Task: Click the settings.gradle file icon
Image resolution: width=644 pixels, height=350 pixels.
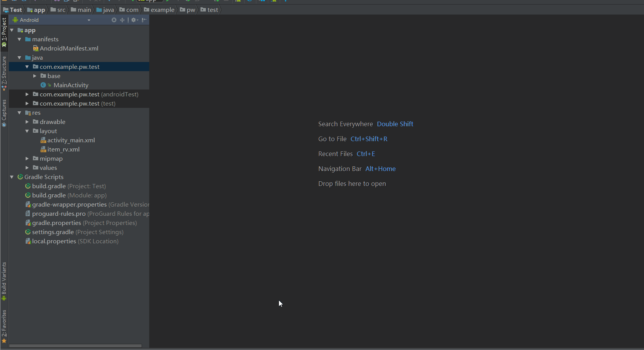Action: point(28,232)
